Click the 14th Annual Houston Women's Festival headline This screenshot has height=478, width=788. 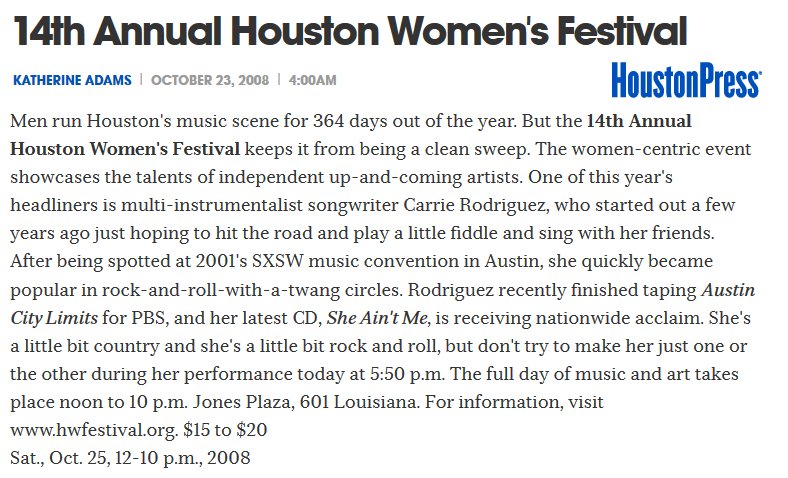pyautogui.click(x=350, y=32)
